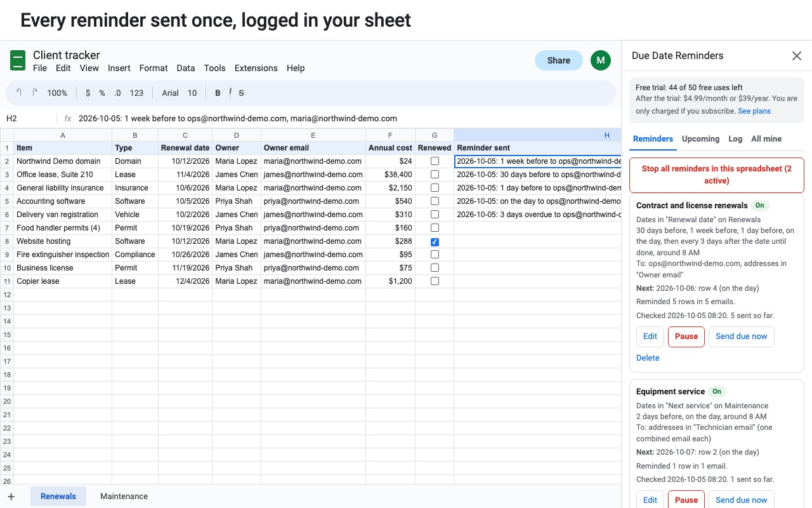Close the Due Date Reminders sidebar

pos(797,56)
